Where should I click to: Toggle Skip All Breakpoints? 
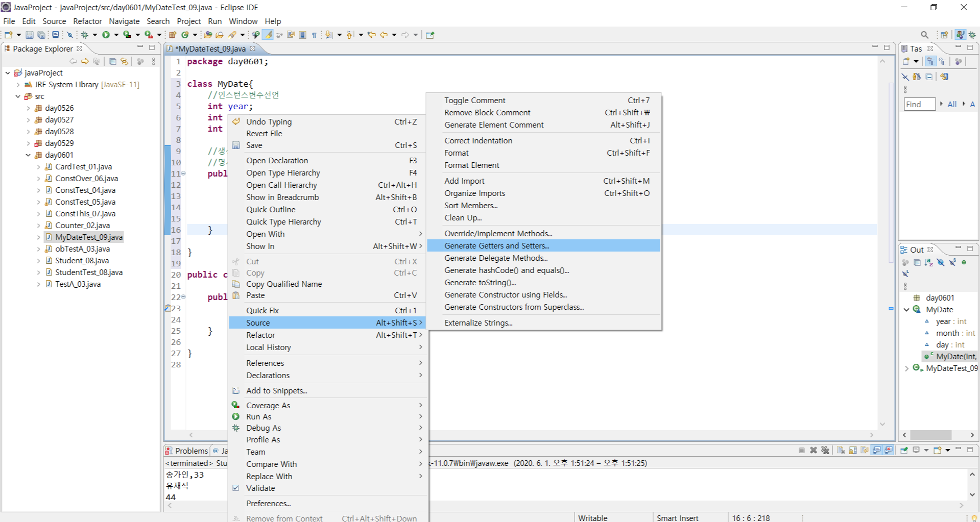[x=70, y=35]
